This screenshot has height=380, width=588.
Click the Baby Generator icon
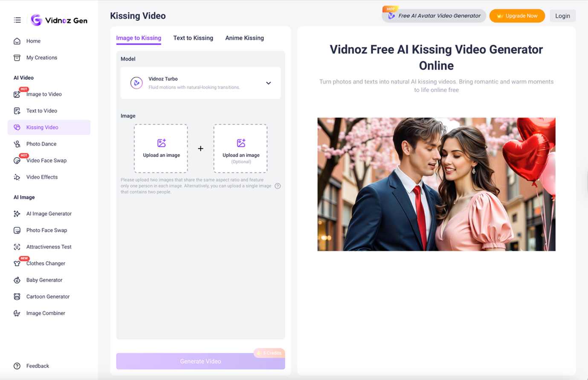tap(17, 280)
